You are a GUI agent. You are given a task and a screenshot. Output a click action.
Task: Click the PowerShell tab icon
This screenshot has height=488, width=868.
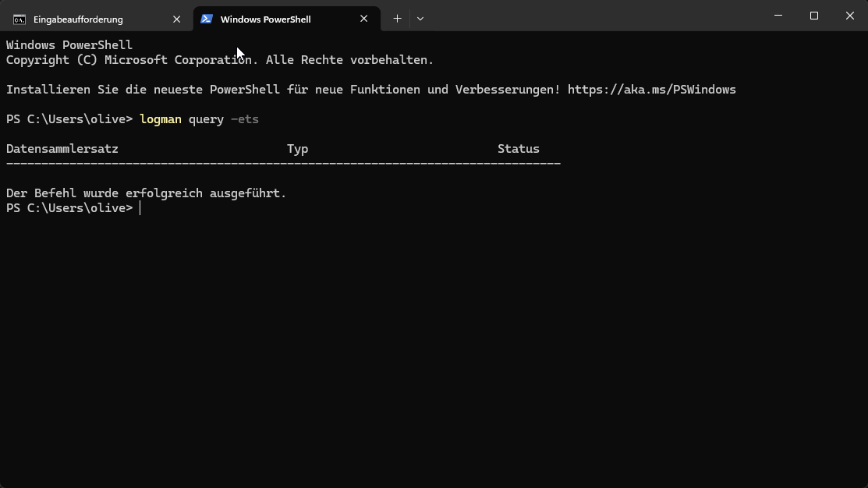[x=207, y=19]
